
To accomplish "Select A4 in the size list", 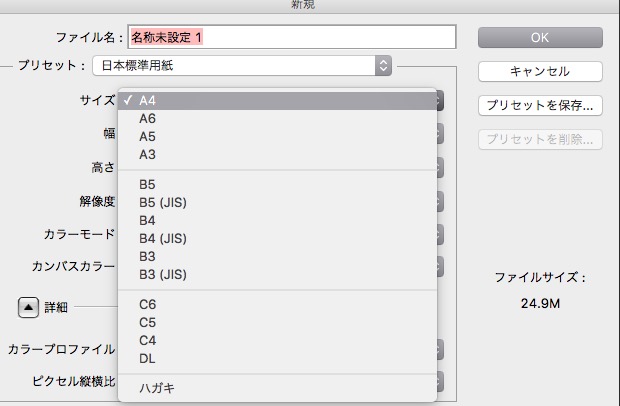I will [148, 100].
